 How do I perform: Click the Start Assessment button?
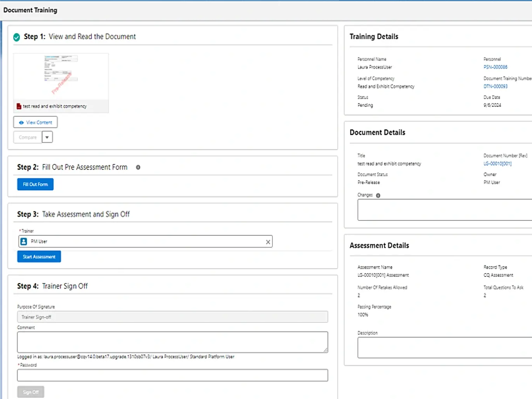pos(39,257)
